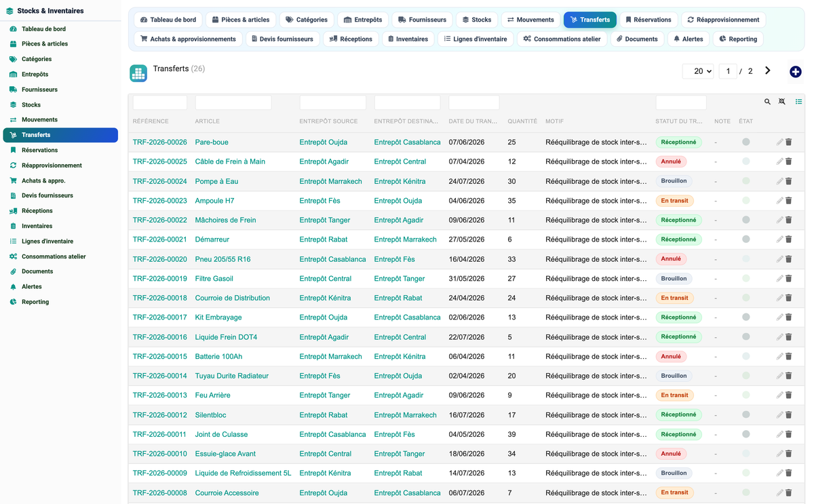Screen dimensions: 814x504
Task: Run search with magnifier icon
Action: click(x=767, y=102)
